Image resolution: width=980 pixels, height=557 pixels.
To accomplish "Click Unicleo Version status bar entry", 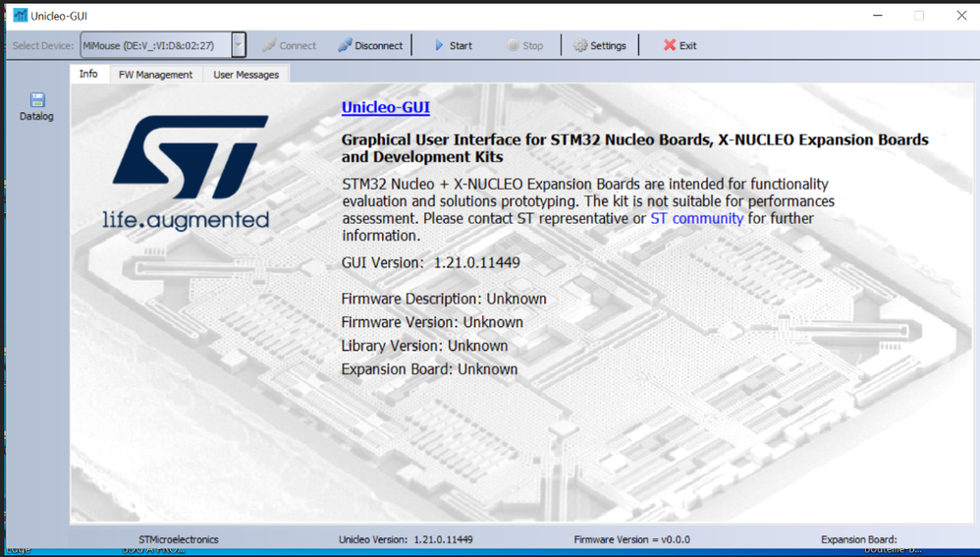I will pyautogui.click(x=406, y=539).
